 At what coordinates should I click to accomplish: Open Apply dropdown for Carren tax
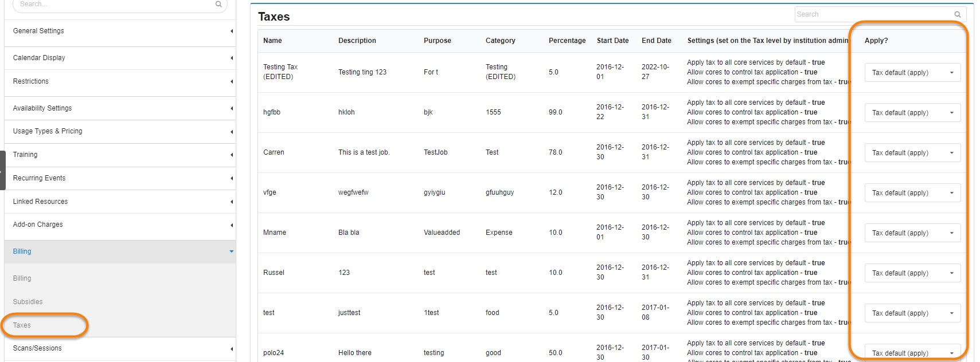(x=912, y=153)
